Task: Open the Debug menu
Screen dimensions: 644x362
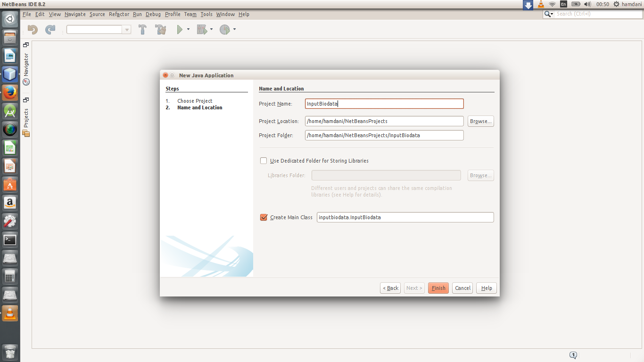Action: coord(153,14)
